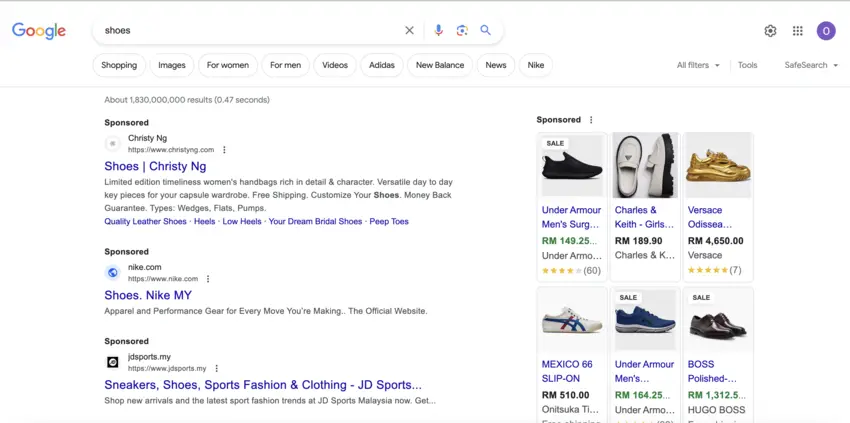Open 'Shoes. Nike MY' result title
850x423 pixels.
pyautogui.click(x=148, y=295)
